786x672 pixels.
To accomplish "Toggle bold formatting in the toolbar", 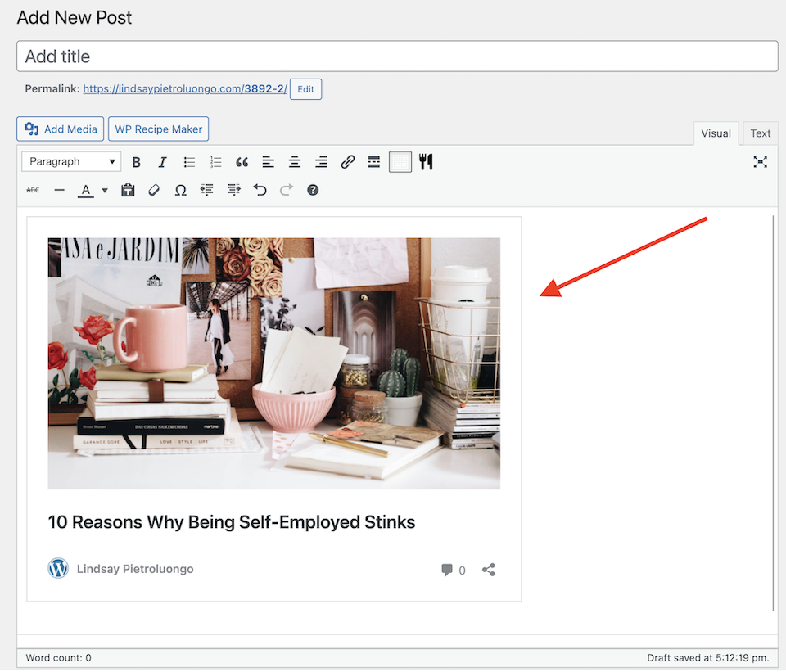I will click(137, 162).
